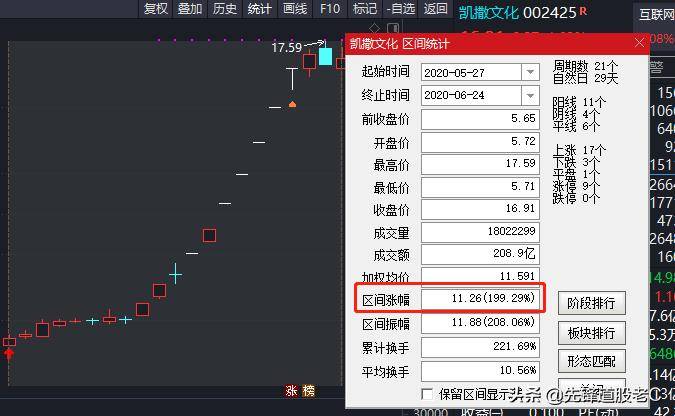Click the 区间振幅 value 11.88(208.06%)
The height and width of the screenshot is (416, 675).
pos(480,323)
